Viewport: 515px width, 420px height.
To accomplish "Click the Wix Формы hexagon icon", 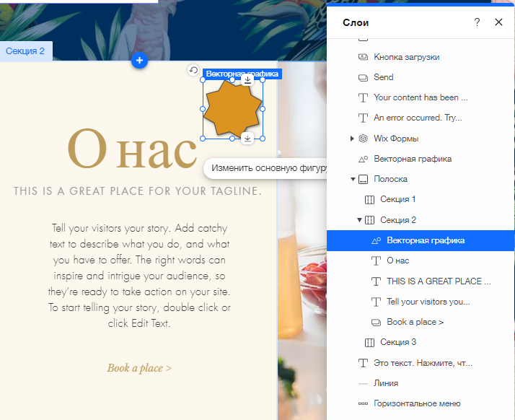I will [x=363, y=139].
